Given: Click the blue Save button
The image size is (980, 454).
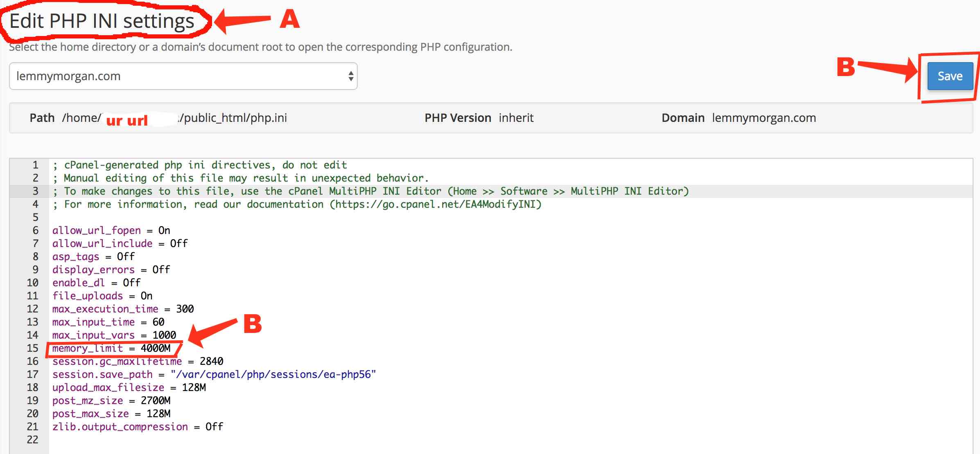Looking at the screenshot, I should tap(950, 76).
